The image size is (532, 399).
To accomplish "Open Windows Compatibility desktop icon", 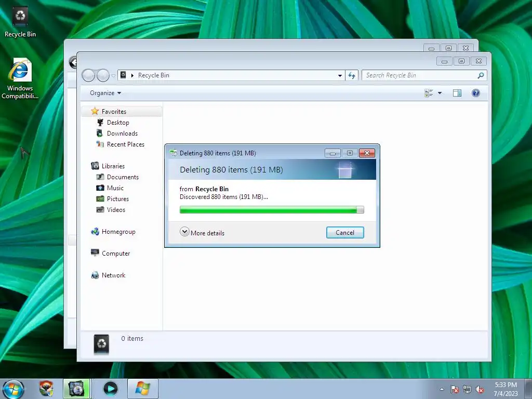I will 20,79.
